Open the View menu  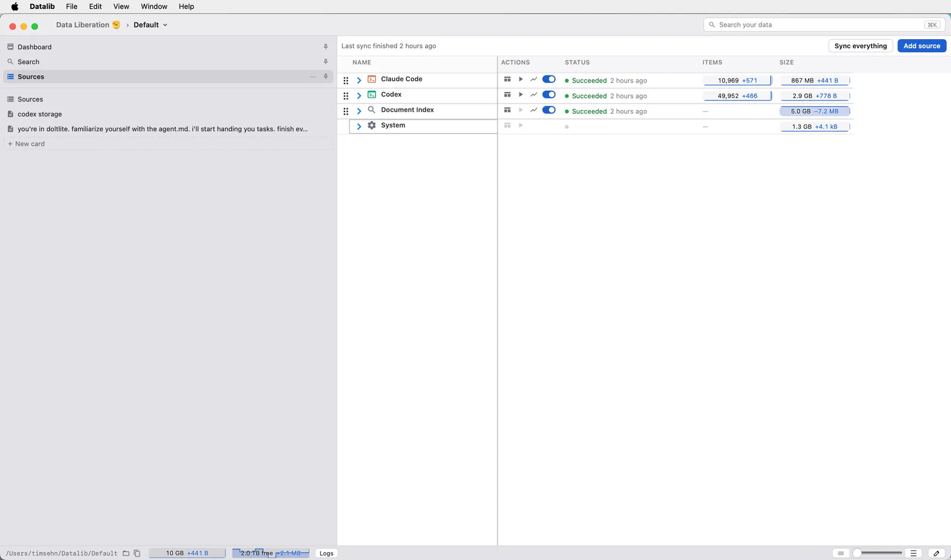click(x=121, y=7)
